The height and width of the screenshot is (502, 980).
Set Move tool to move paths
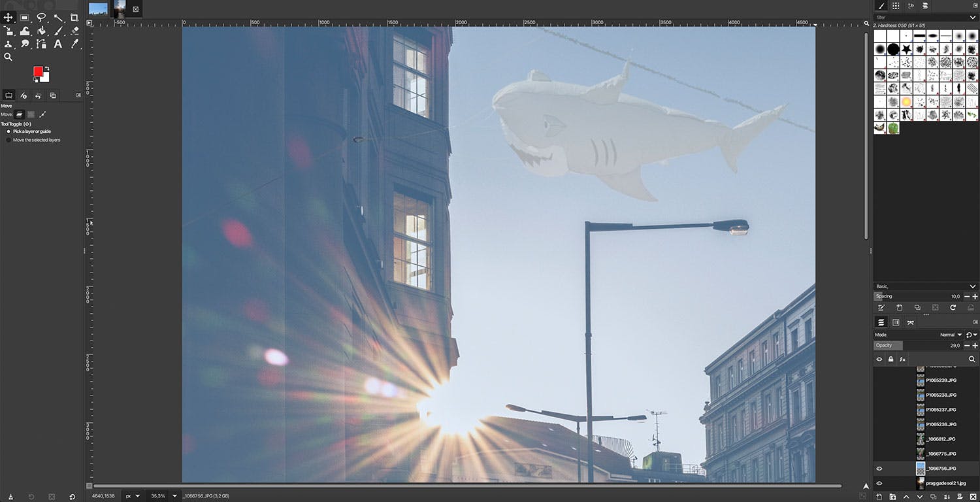pos(42,114)
